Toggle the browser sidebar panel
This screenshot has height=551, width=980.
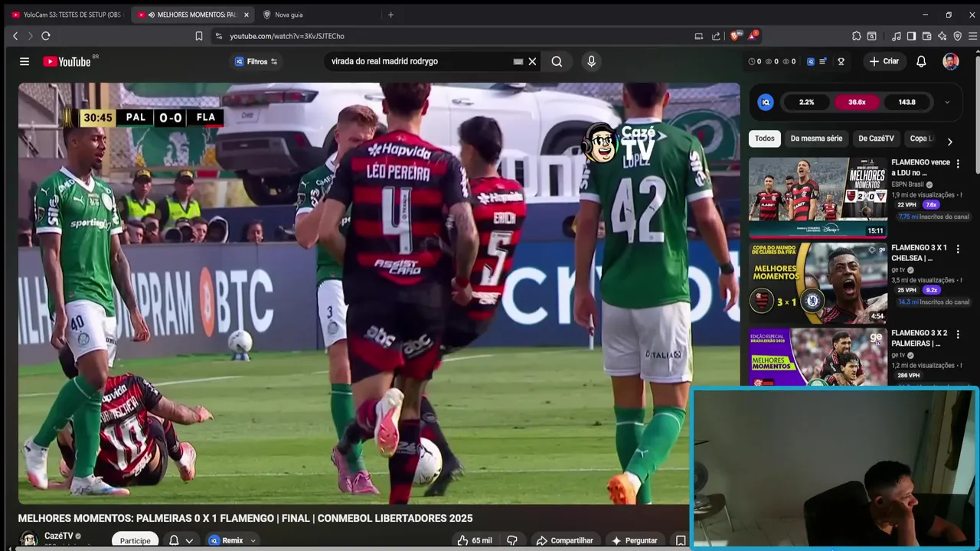coord(911,36)
